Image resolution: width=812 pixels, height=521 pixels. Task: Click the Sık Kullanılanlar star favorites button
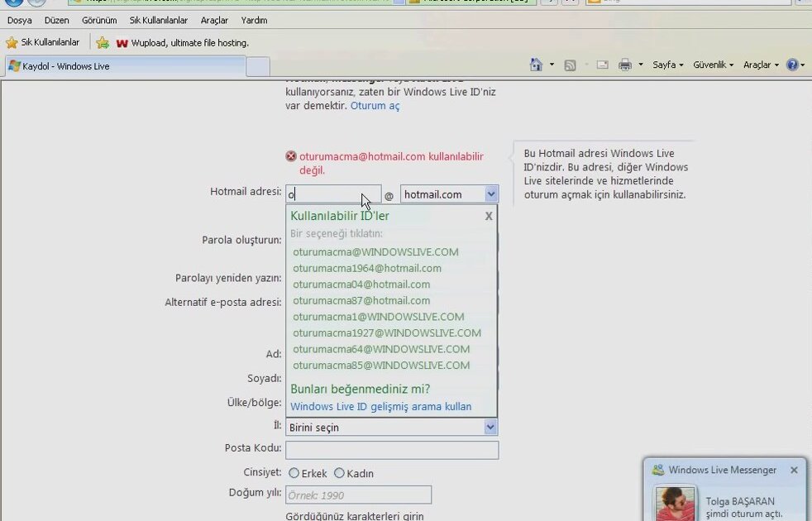coord(42,42)
